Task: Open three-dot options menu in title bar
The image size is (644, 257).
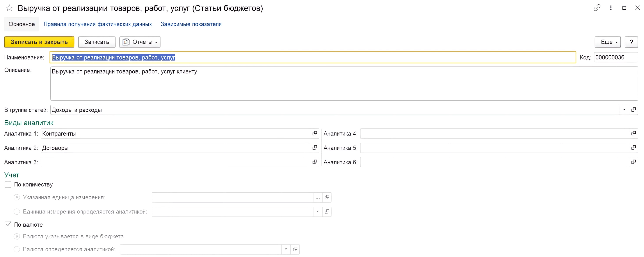Action: (x=611, y=8)
